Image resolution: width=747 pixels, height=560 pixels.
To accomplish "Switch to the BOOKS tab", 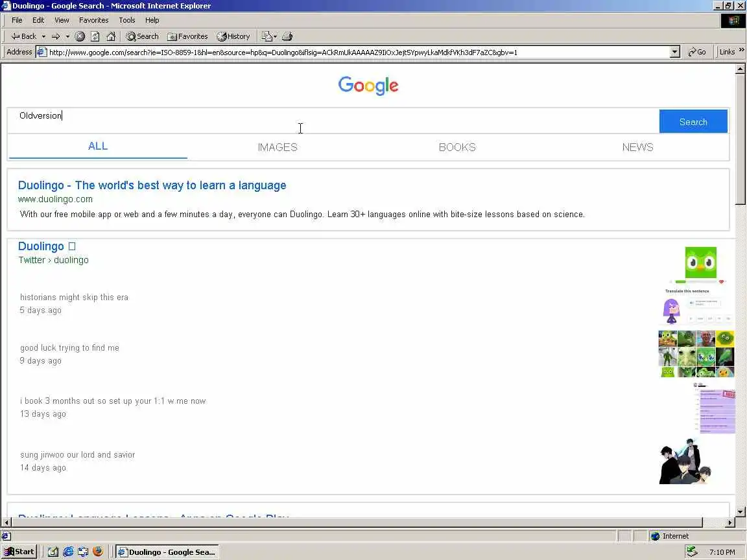I will click(x=457, y=147).
